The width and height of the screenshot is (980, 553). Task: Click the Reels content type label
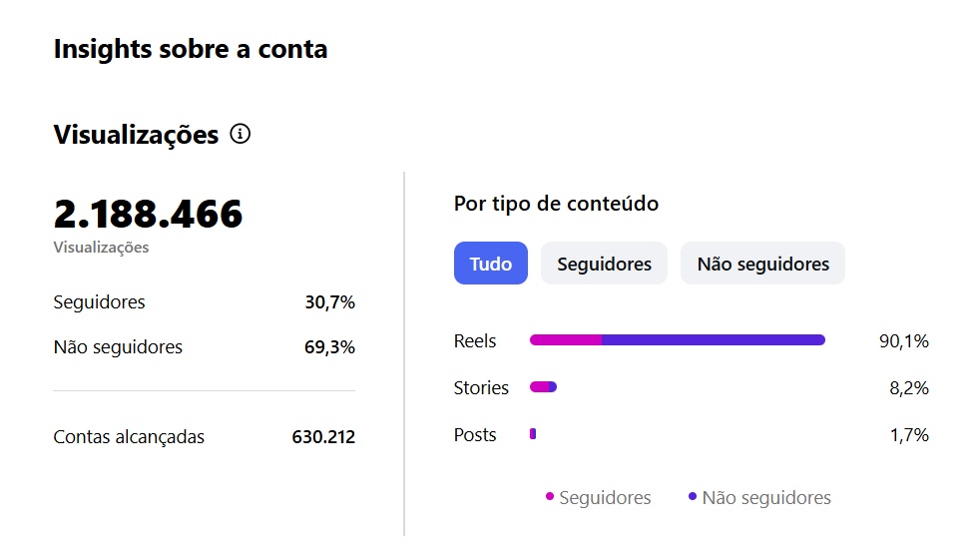click(x=475, y=340)
